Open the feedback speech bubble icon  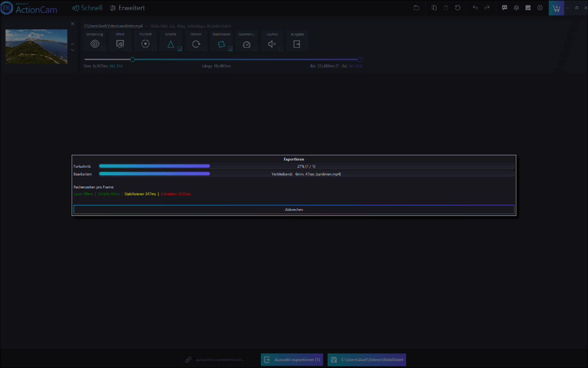pos(505,8)
